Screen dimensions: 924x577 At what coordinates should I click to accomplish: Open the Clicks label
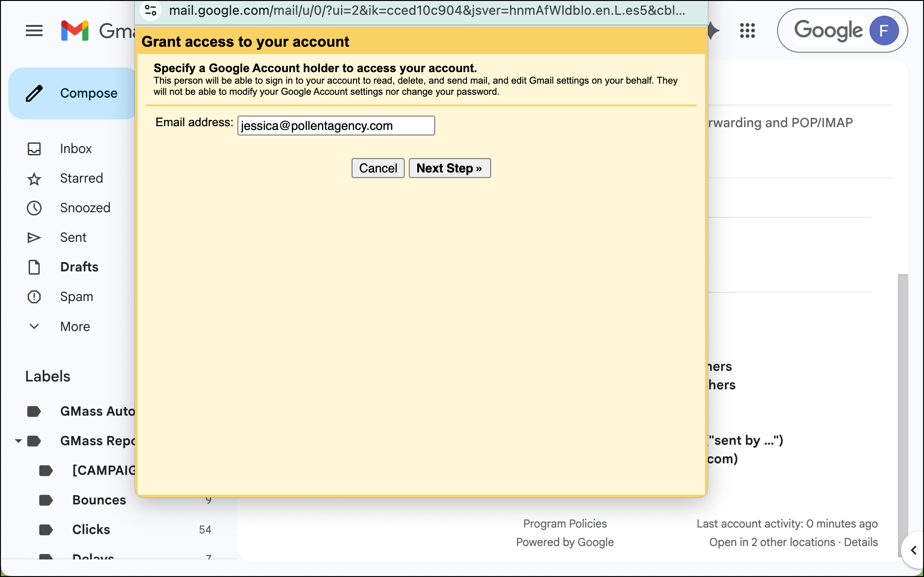pyautogui.click(x=91, y=529)
